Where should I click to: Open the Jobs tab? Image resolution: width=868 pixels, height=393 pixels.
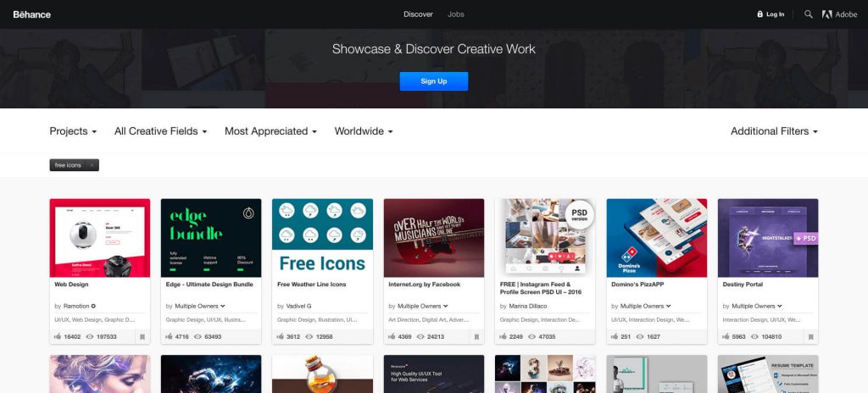[x=455, y=14]
